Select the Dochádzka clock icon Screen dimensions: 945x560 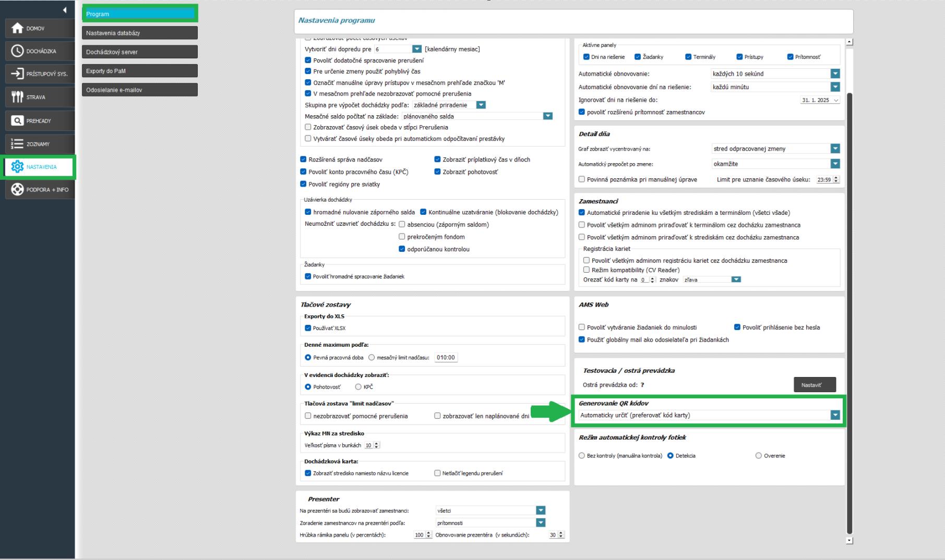(x=39, y=51)
